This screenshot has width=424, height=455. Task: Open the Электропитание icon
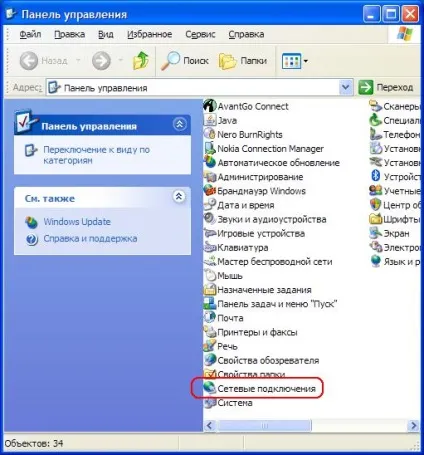coord(376,247)
